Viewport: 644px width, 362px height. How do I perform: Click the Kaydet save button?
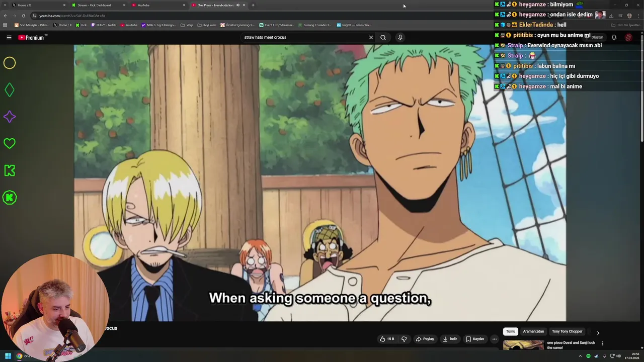475,339
